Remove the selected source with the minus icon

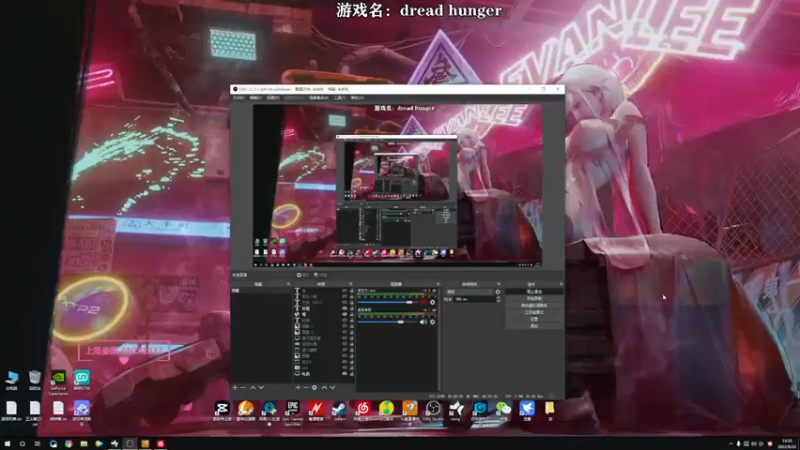point(306,387)
